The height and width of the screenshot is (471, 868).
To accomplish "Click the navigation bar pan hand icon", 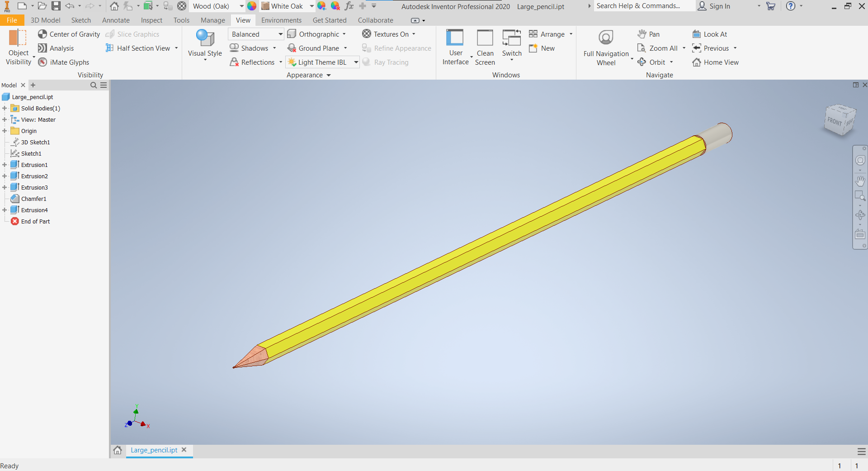I will pos(860,181).
